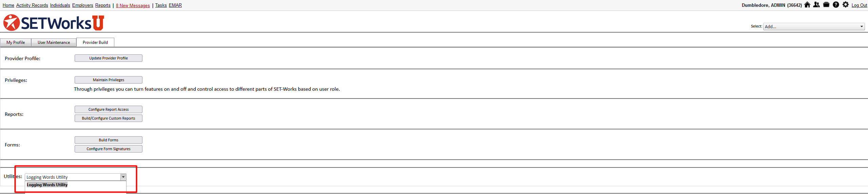This screenshot has height=194, width=868.
Task: Click Update Provider Profile button
Action: (109, 58)
